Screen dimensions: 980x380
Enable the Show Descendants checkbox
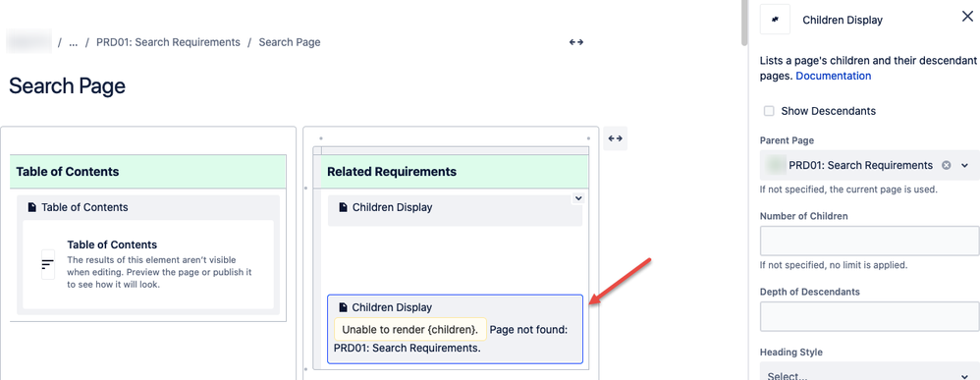(x=769, y=111)
